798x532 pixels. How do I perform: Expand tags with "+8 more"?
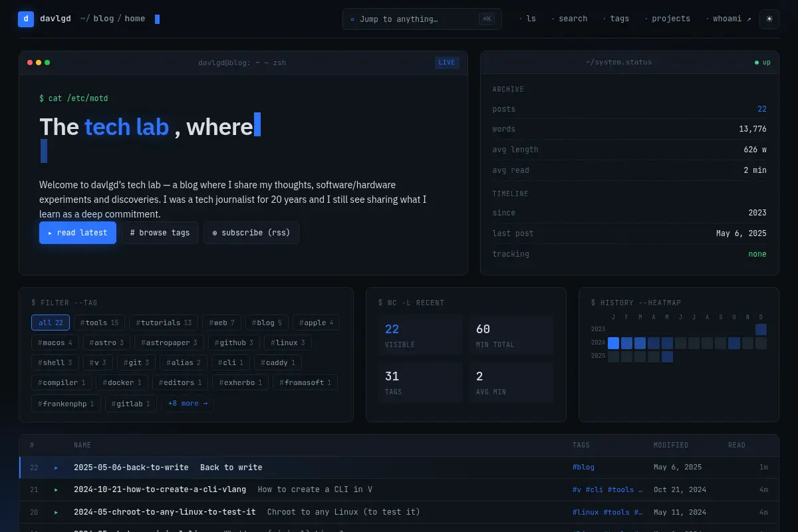(188, 403)
